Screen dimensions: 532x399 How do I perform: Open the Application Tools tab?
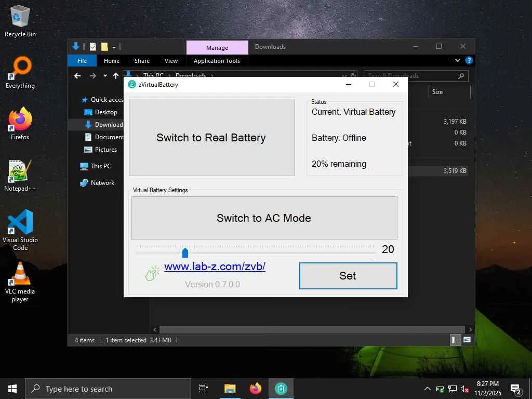click(217, 61)
